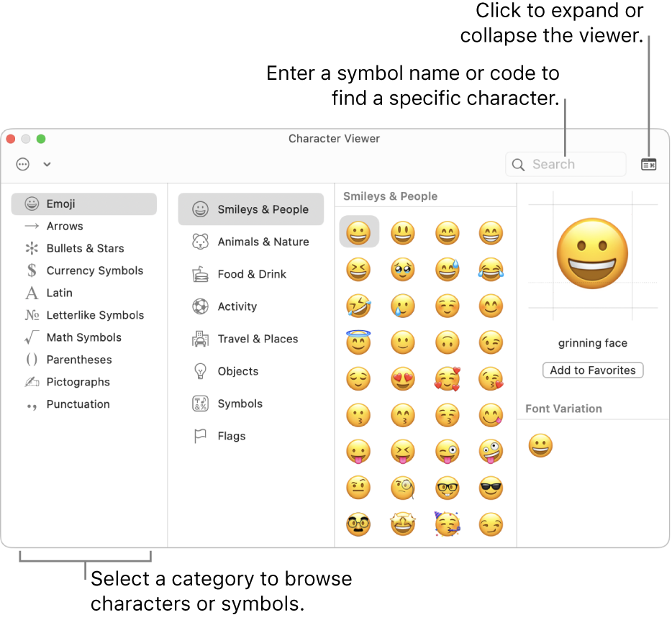The width and height of the screenshot is (672, 620).
Task: Open Bullets & Stars category
Action: 85,249
